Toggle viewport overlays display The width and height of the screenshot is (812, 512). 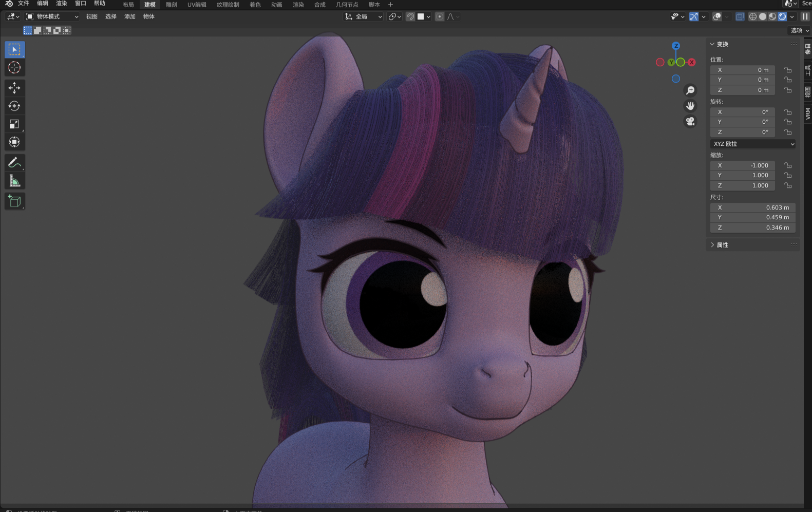tap(717, 16)
